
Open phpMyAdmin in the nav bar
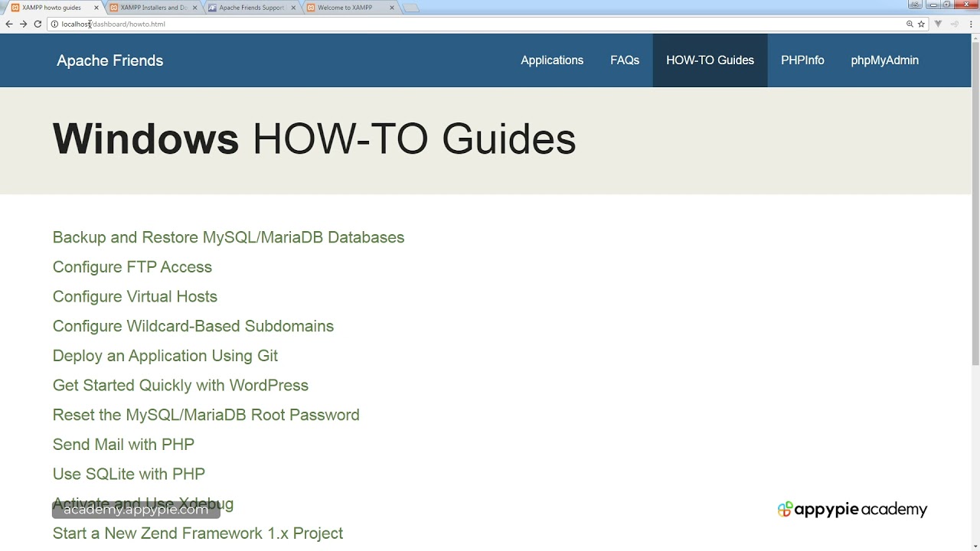coord(884,60)
